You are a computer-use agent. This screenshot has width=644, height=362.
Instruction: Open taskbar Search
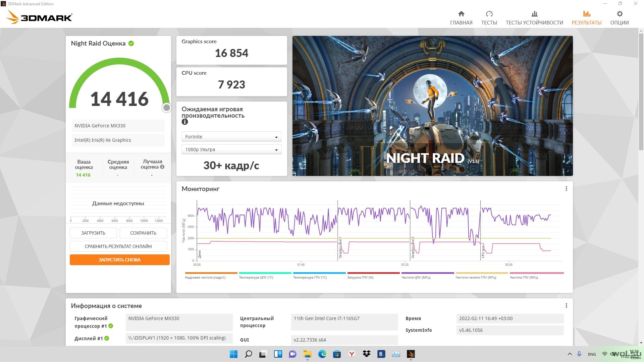[249, 354]
